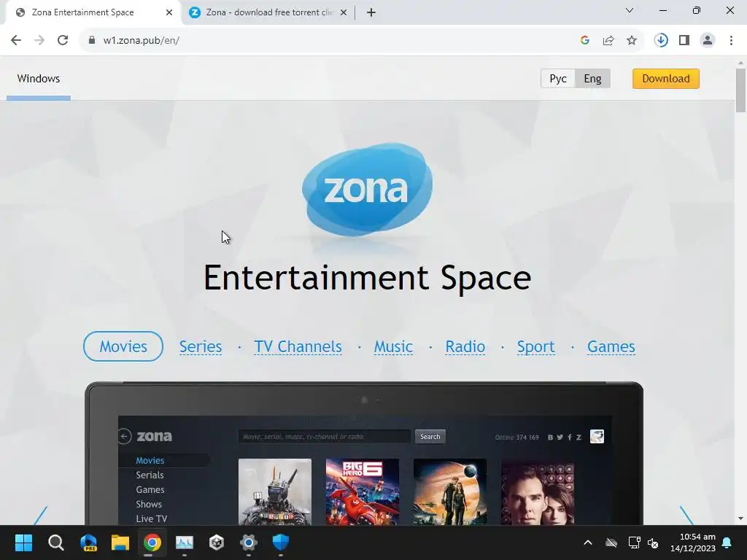Click the robot movie poster thumbnail

[x=275, y=491]
